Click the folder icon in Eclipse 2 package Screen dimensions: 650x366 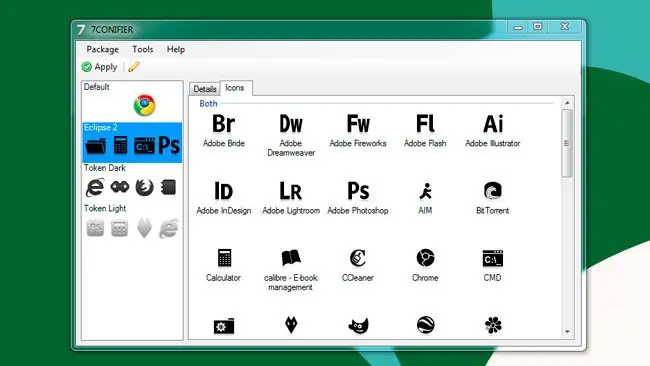pyautogui.click(x=96, y=146)
